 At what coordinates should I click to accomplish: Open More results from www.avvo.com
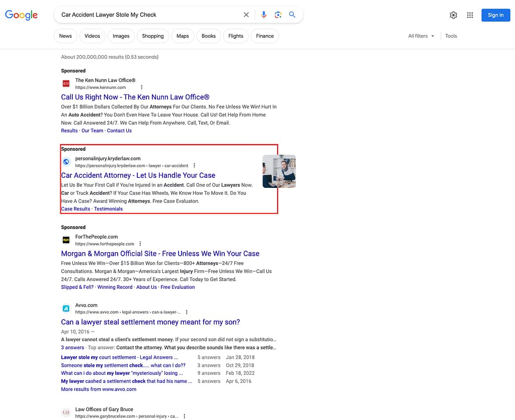point(99,389)
